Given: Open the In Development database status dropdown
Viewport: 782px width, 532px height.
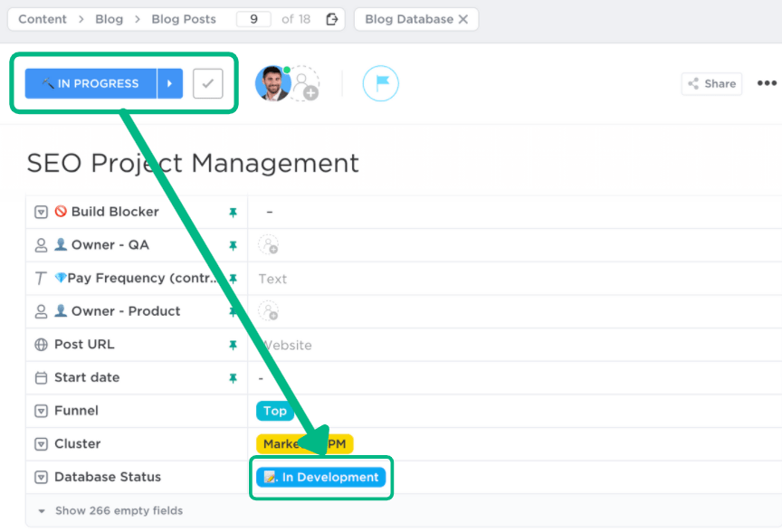Looking at the screenshot, I should pos(321,477).
